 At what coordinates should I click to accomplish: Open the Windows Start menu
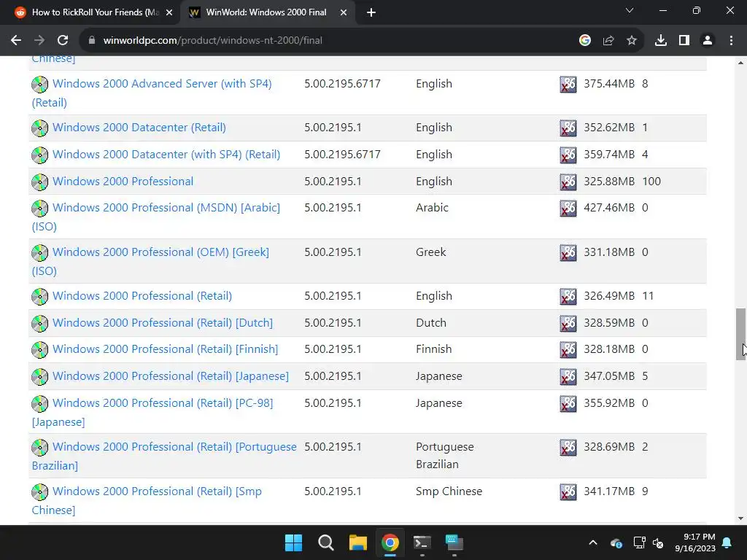pos(293,542)
